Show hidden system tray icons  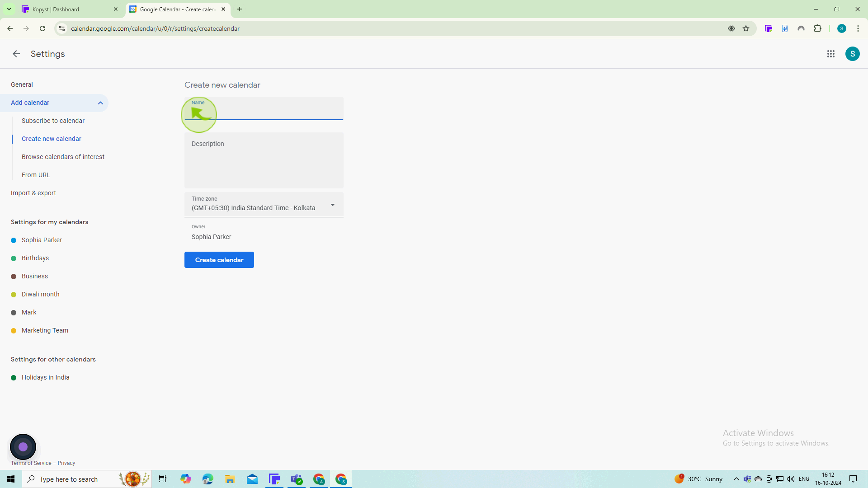pyautogui.click(x=736, y=479)
